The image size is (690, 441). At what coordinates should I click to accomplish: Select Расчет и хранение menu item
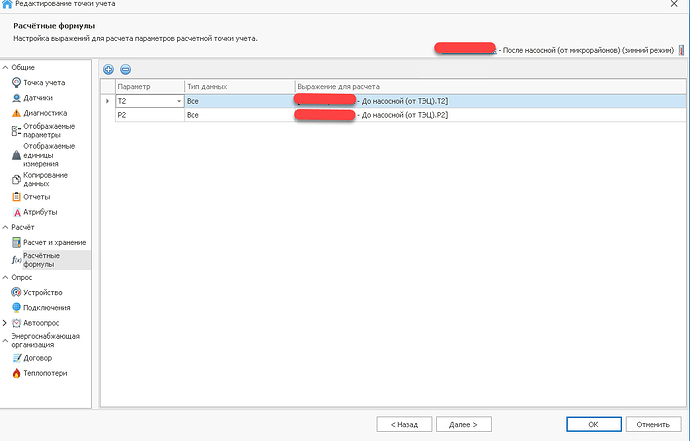click(x=54, y=242)
